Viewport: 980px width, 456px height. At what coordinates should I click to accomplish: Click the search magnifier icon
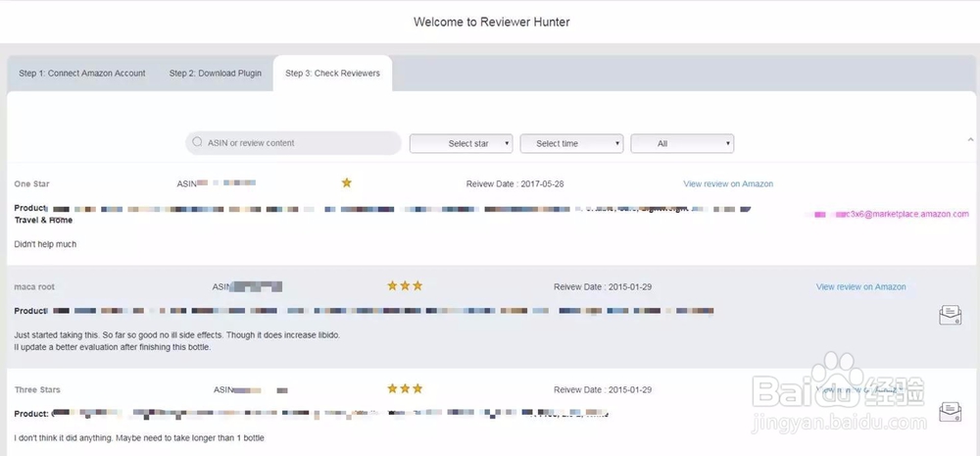(x=198, y=142)
